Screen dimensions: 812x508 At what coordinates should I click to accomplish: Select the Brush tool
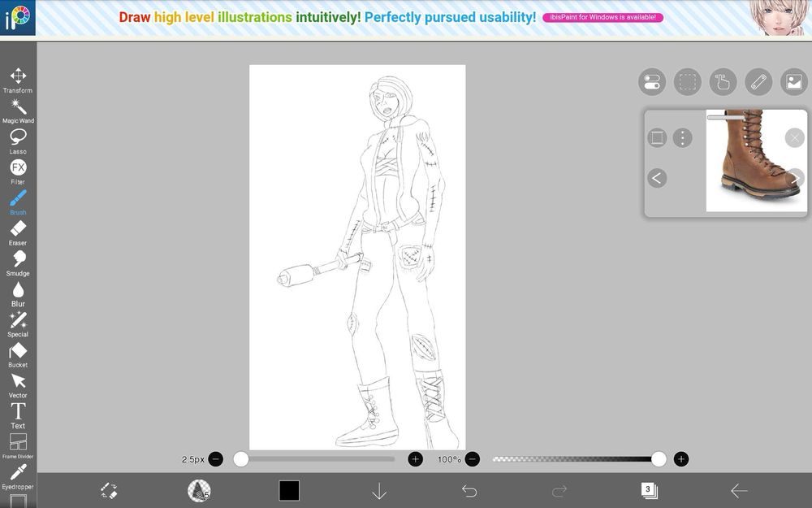(x=18, y=202)
